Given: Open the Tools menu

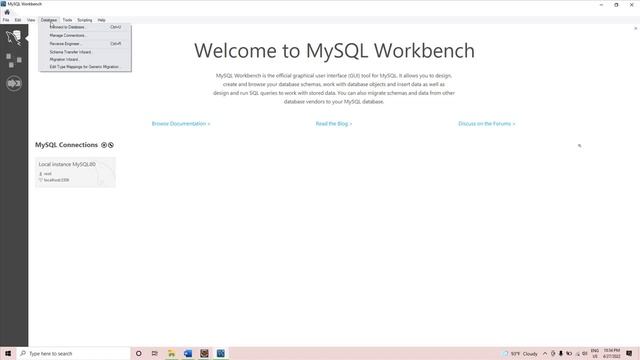Looking at the screenshot, I should [x=67, y=20].
